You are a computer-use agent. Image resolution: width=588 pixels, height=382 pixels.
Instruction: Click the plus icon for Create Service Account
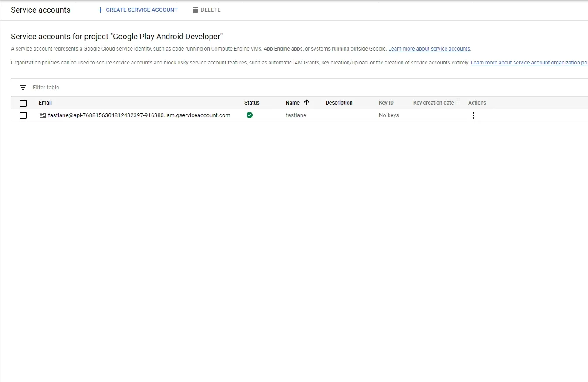click(101, 10)
